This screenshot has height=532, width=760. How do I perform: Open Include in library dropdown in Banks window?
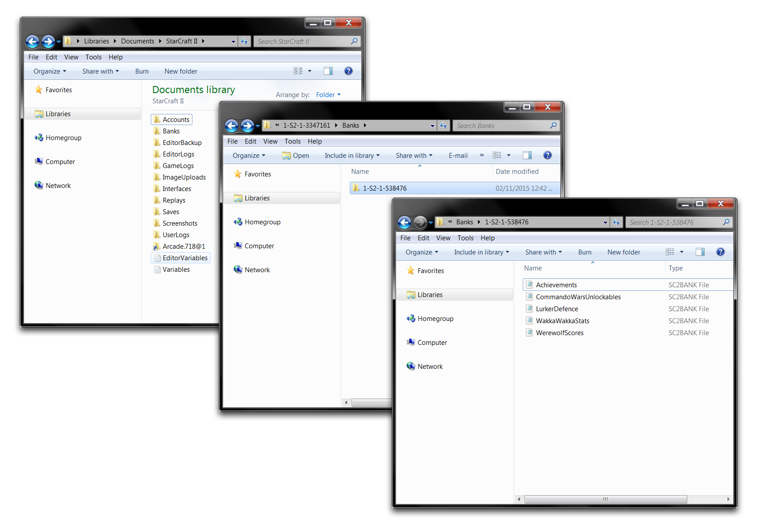[352, 155]
